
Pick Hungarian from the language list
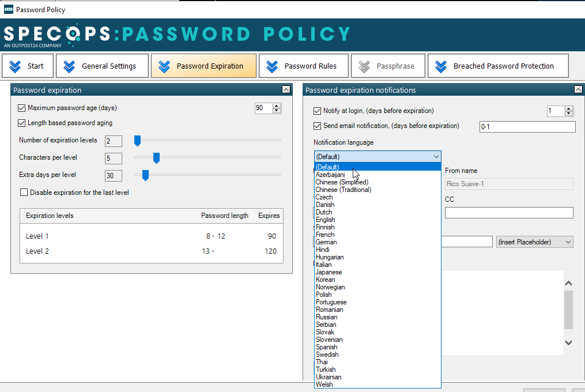[x=378, y=257]
